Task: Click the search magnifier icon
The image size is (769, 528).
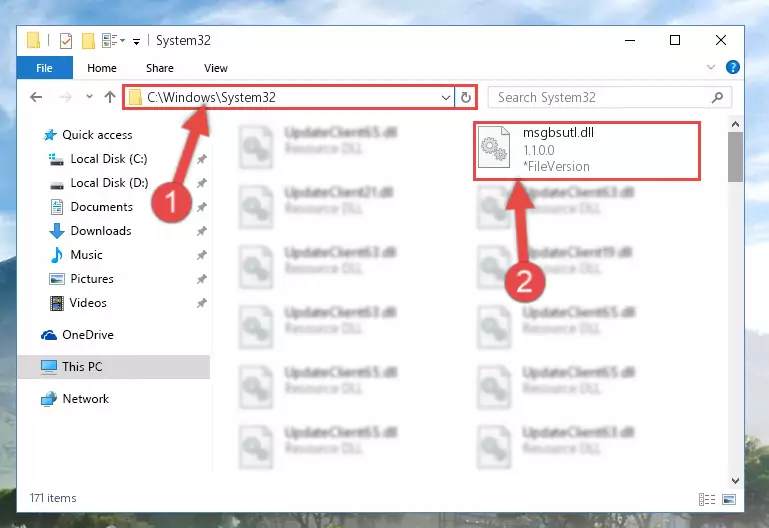Action: click(718, 98)
